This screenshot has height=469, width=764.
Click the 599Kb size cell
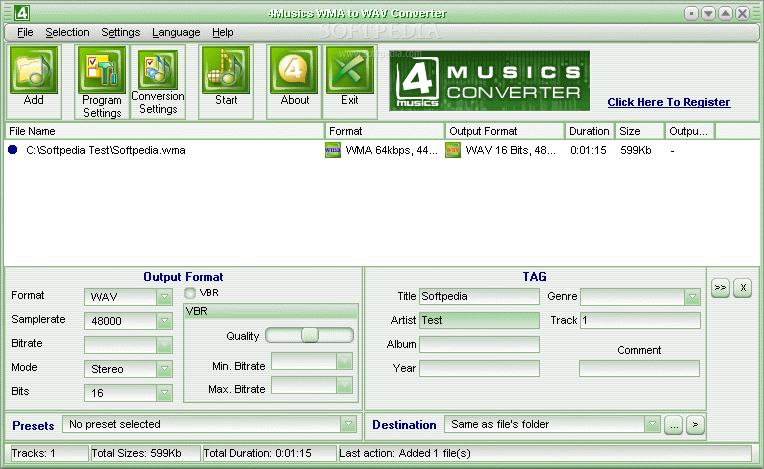[635, 150]
